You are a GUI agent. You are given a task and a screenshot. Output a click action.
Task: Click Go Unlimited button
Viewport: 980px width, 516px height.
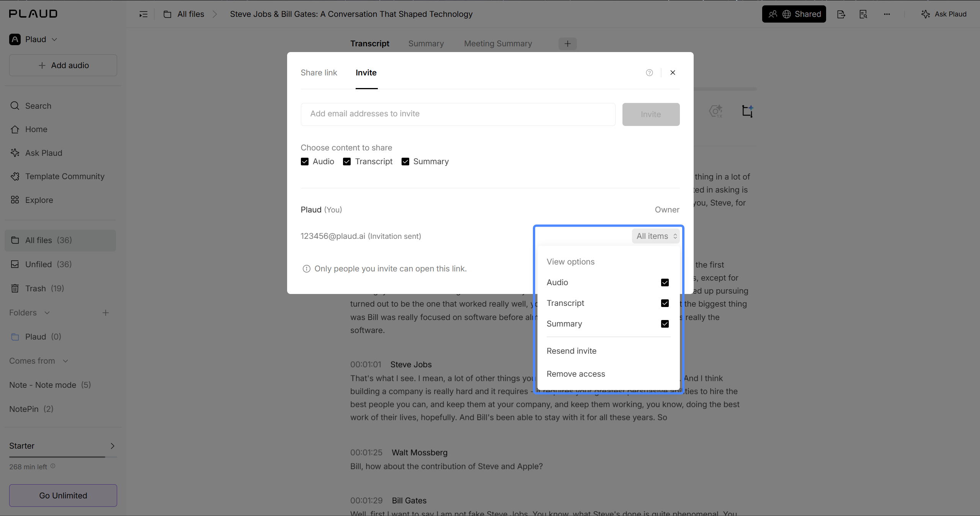click(x=63, y=496)
